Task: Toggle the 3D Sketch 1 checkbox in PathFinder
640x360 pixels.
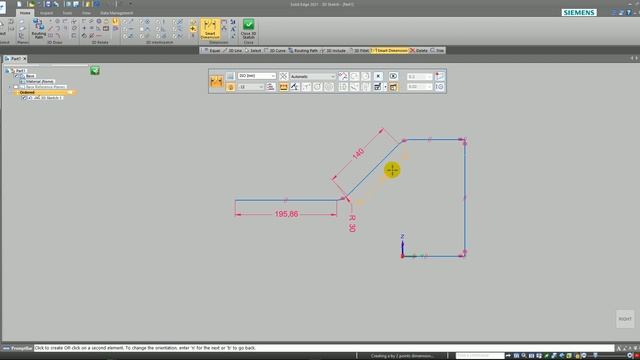Action: (24, 98)
